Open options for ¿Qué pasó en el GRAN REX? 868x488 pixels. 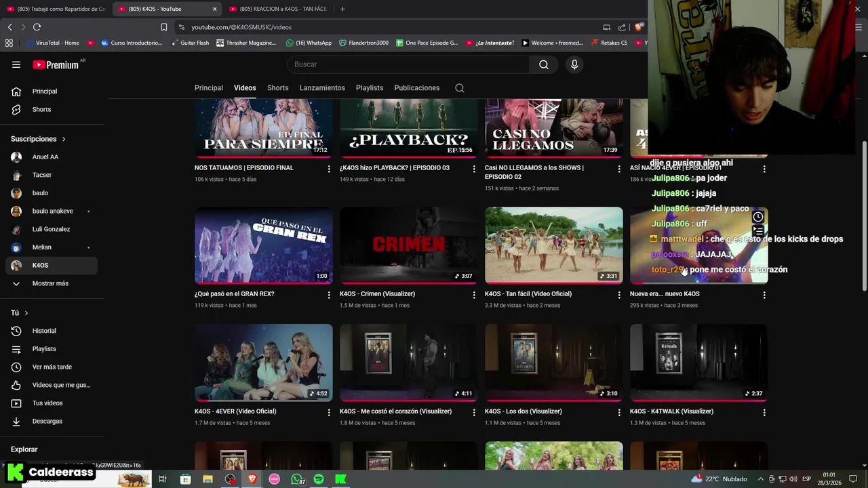pyautogui.click(x=329, y=295)
